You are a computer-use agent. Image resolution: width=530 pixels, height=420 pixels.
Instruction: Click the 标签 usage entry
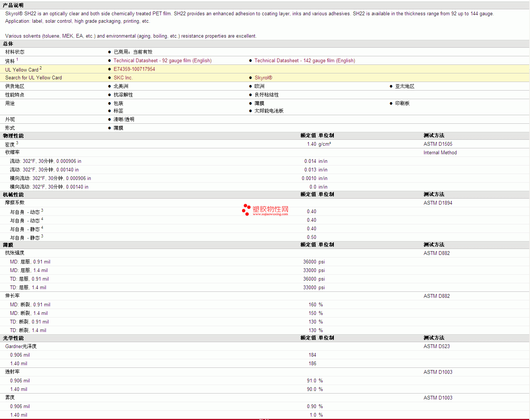pyautogui.click(x=118, y=111)
